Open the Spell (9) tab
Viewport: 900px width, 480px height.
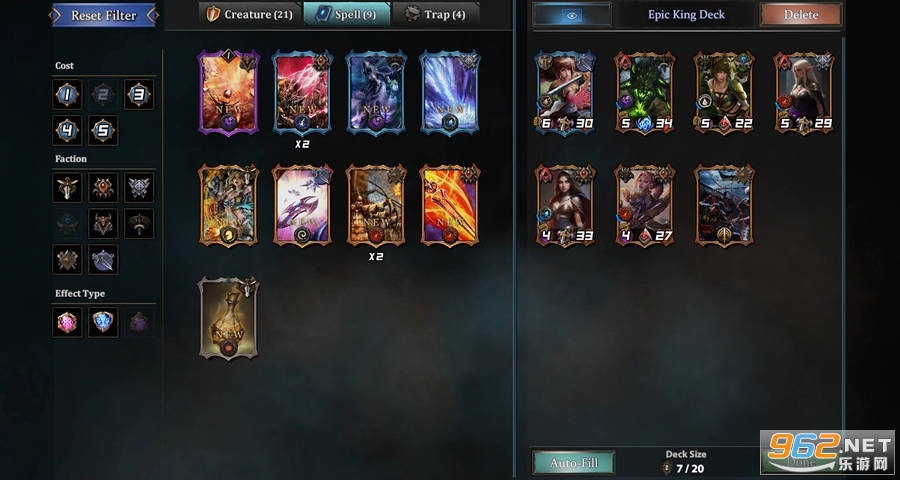click(347, 14)
